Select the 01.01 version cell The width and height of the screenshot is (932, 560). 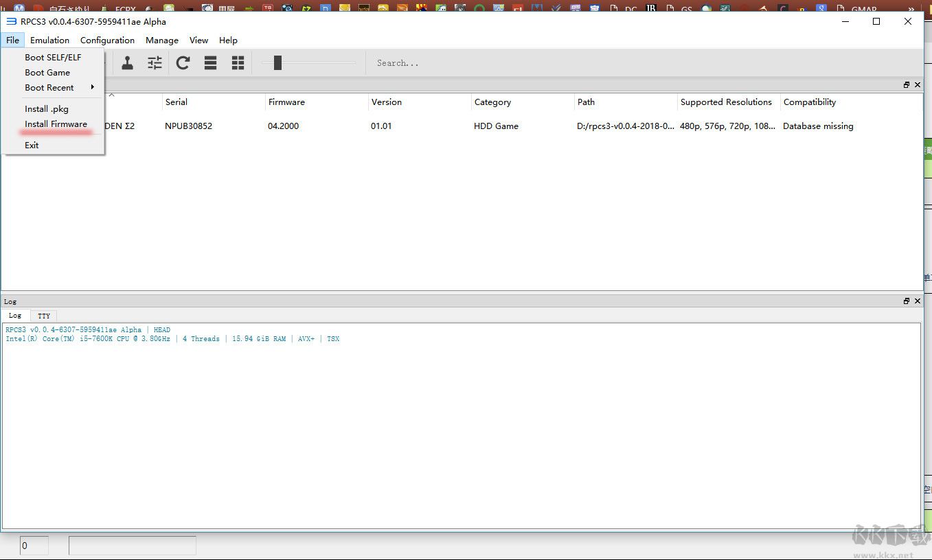pos(381,126)
